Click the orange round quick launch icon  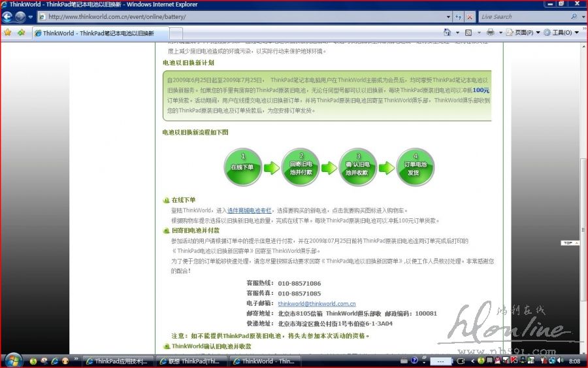[65, 361]
